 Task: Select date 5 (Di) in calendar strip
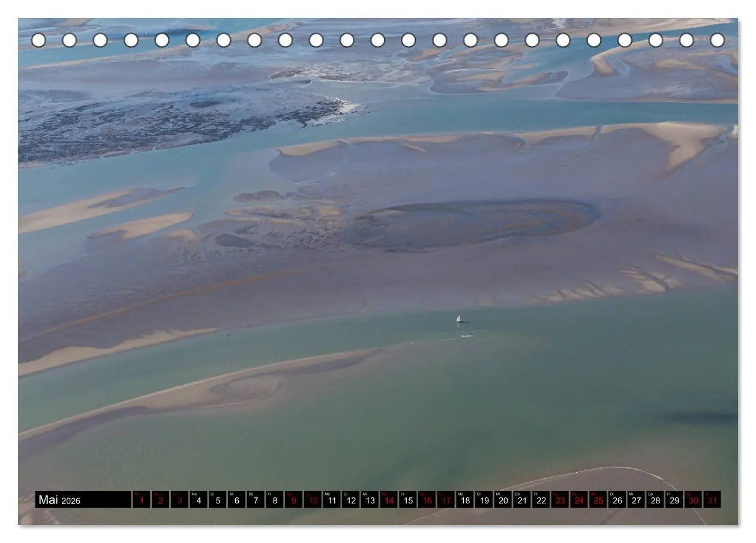(218, 500)
